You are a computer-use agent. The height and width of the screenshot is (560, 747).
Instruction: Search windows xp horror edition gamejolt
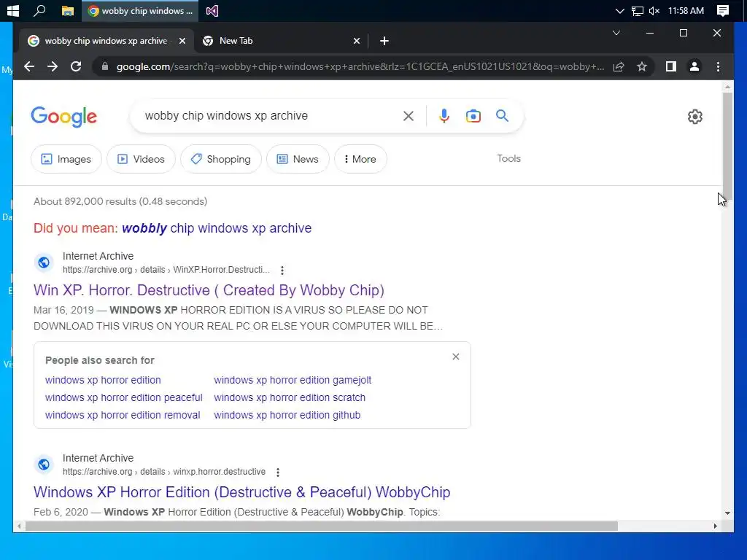point(293,380)
